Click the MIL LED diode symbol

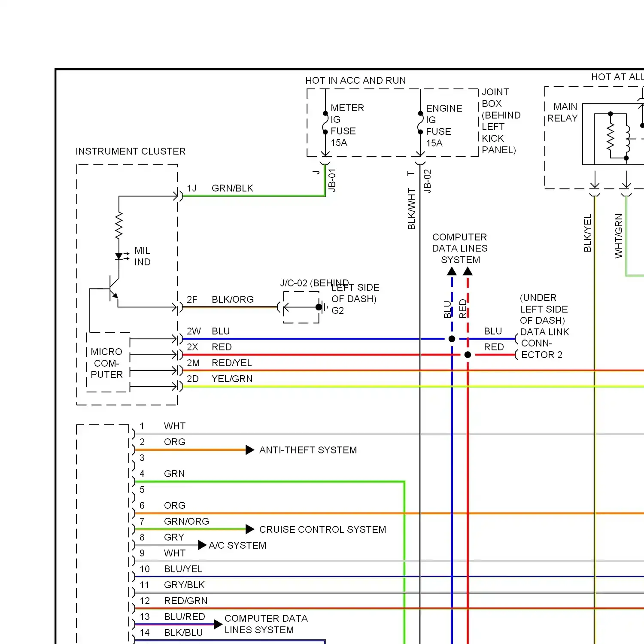coord(122,256)
